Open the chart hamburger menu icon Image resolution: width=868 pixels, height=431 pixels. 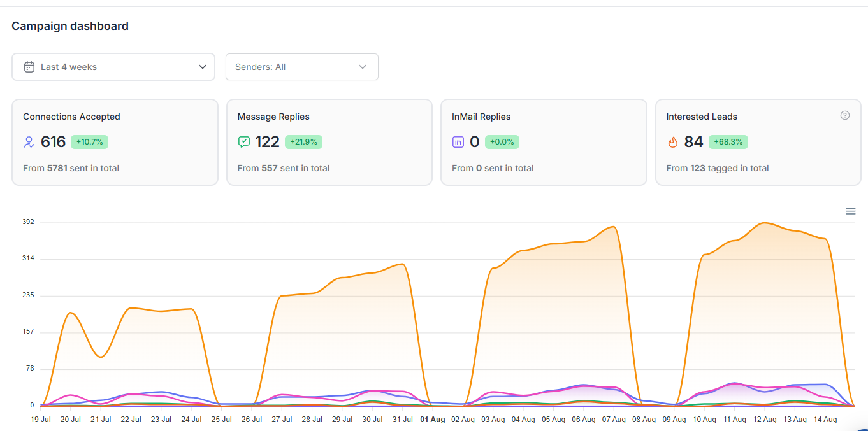point(850,211)
